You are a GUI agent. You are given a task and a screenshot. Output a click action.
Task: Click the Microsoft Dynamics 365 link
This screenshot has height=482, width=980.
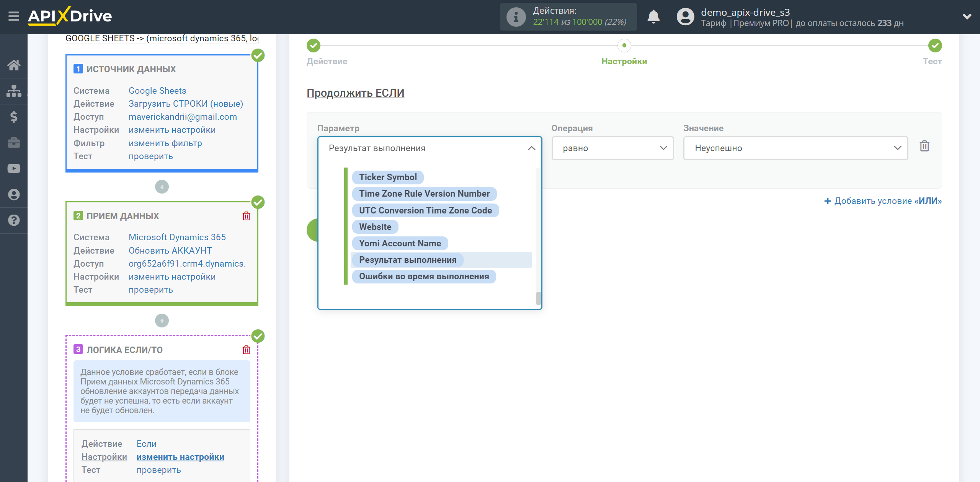pyautogui.click(x=177, y=238)
